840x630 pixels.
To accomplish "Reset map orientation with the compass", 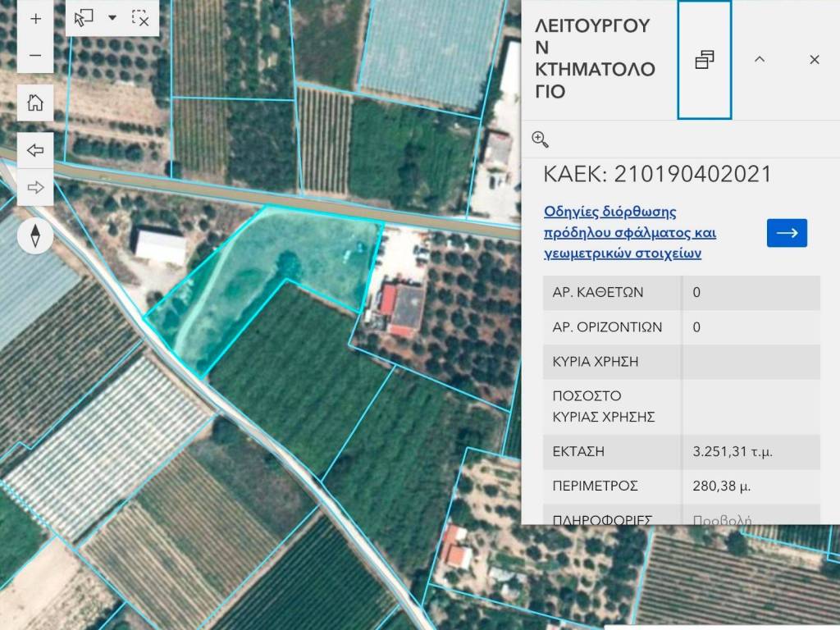I will (x=35, y=236).
